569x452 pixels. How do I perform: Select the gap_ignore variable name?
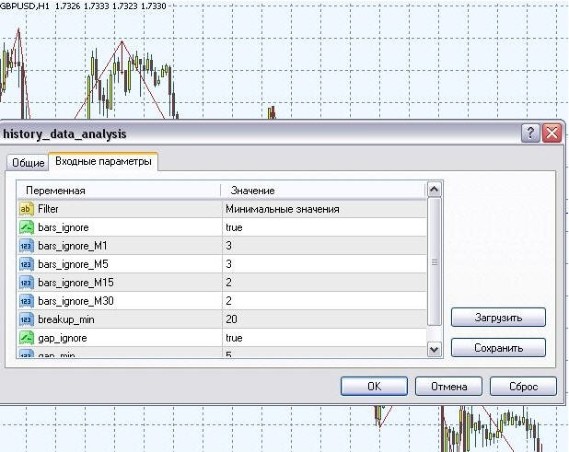pyautogui.click(x=62, y=338)
